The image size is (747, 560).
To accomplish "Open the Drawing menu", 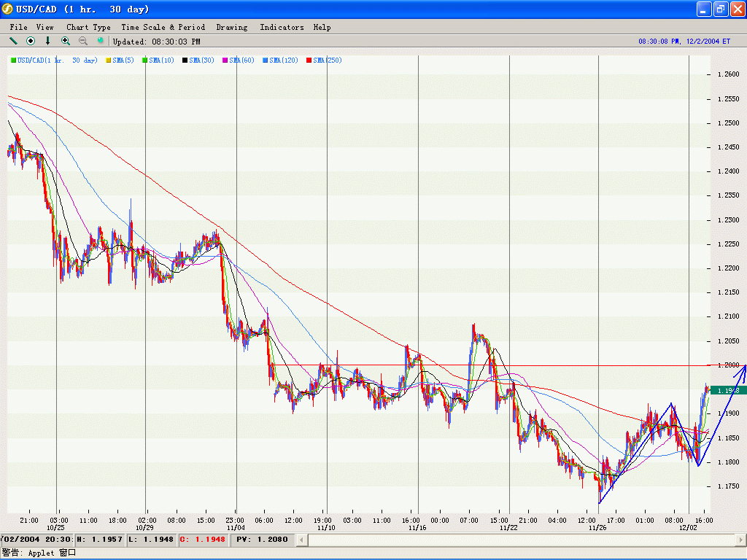I will 231,27.
